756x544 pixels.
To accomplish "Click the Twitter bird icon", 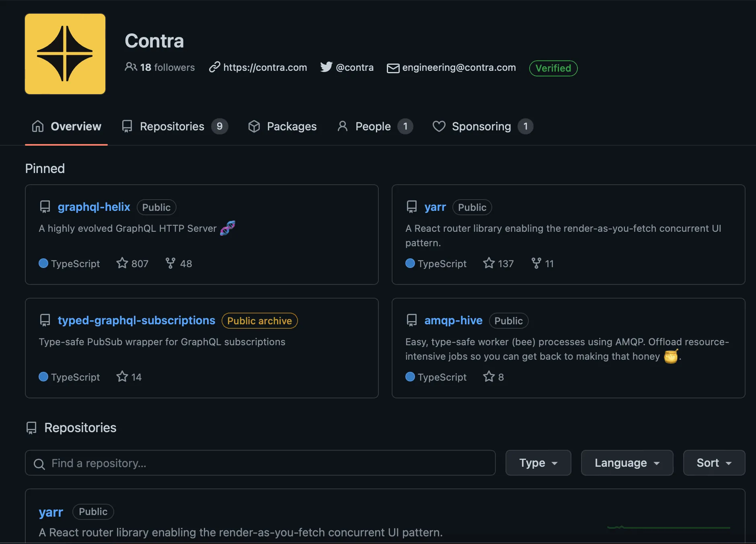I will [x=326, y=67].
